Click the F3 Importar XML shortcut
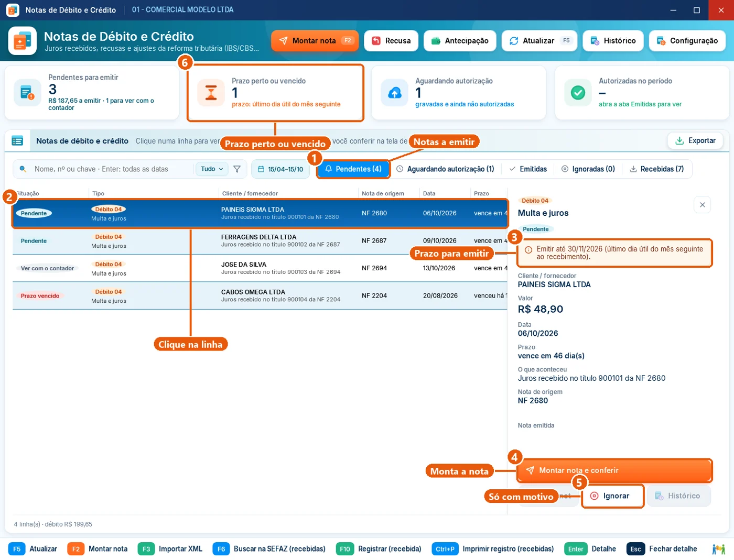Viewport: 734px width, 560px height. 170,549
